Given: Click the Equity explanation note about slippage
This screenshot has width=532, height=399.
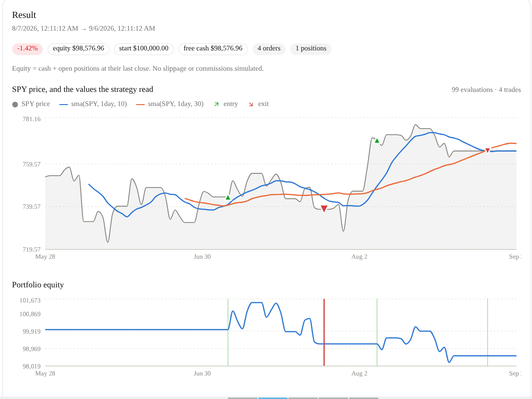Looking at the screenshot, I should pyautogui.click(x=138, y=68).
